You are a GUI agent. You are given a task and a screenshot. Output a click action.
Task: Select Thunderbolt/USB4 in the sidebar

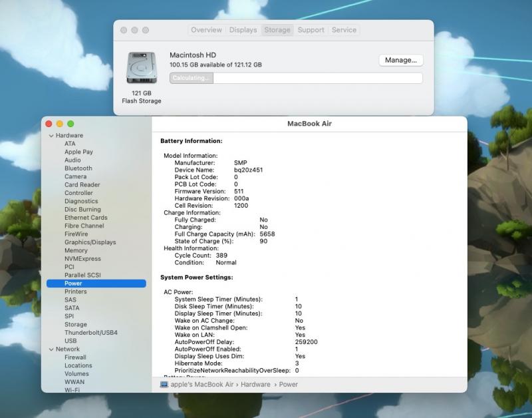(91, 333)
